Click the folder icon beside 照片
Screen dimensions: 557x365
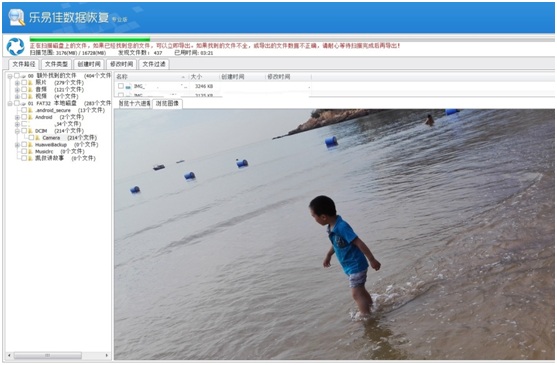(31, 83)
